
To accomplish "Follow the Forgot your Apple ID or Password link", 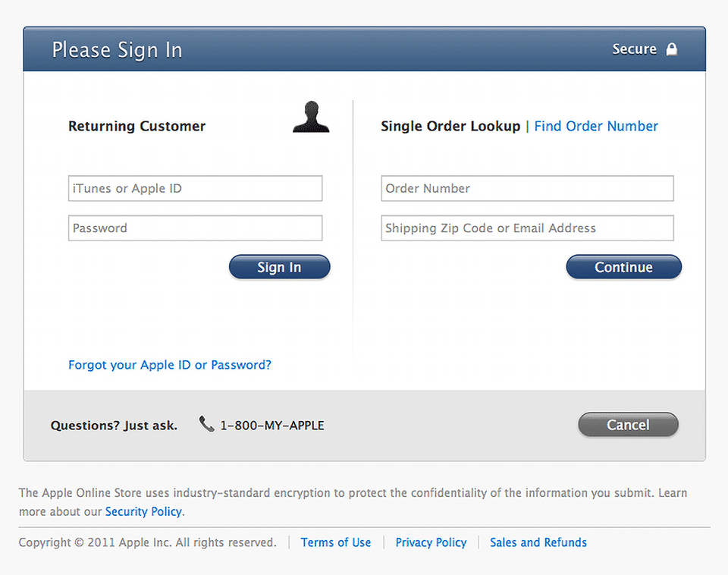I will 170,365.
